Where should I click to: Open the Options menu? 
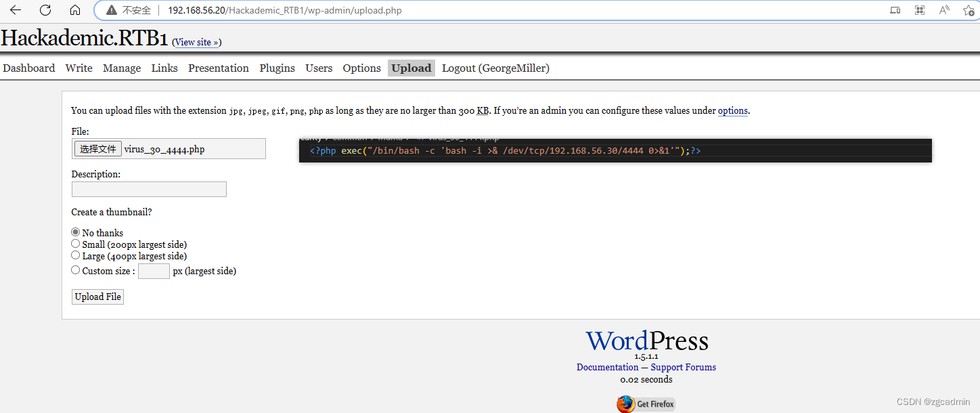point(362,68)
